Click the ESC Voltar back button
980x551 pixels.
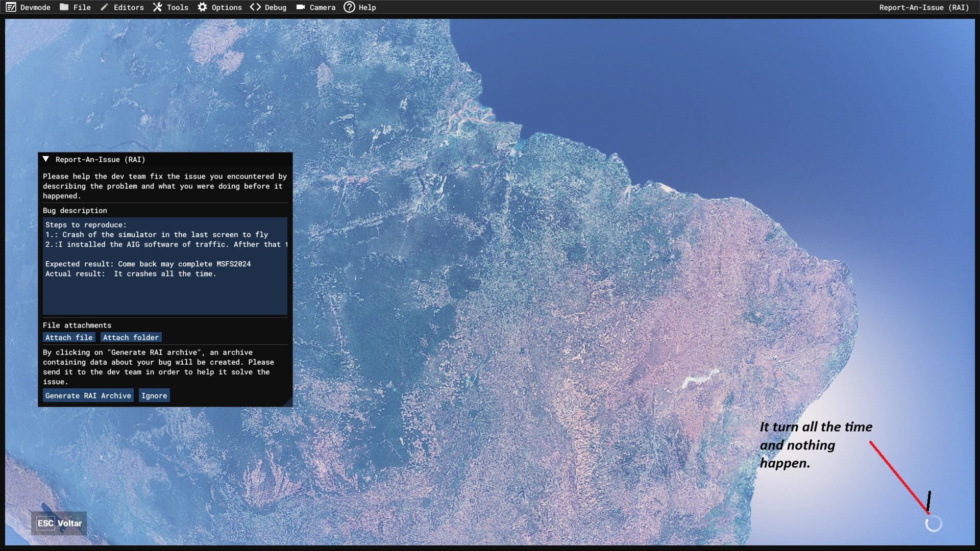59,523
